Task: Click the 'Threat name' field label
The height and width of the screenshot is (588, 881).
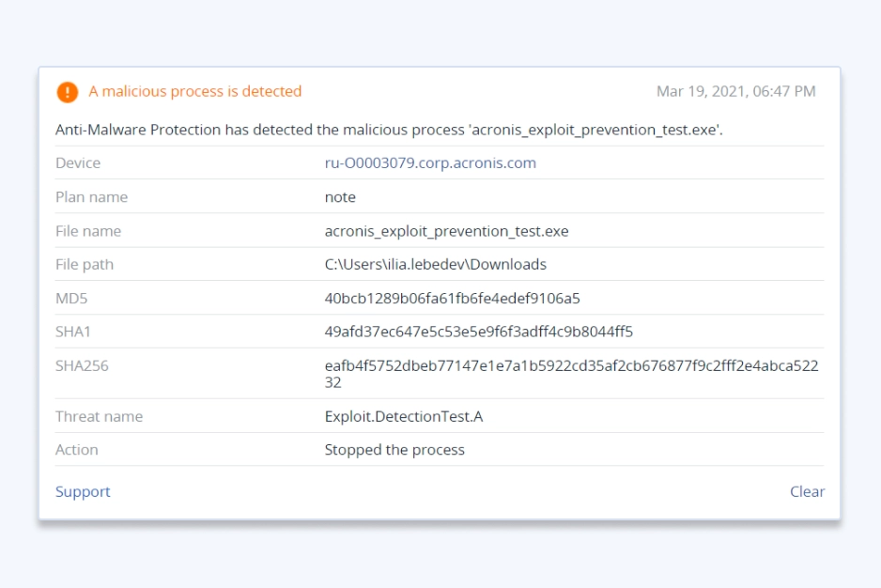Action: pyautogui.click(x=99, y=416)
